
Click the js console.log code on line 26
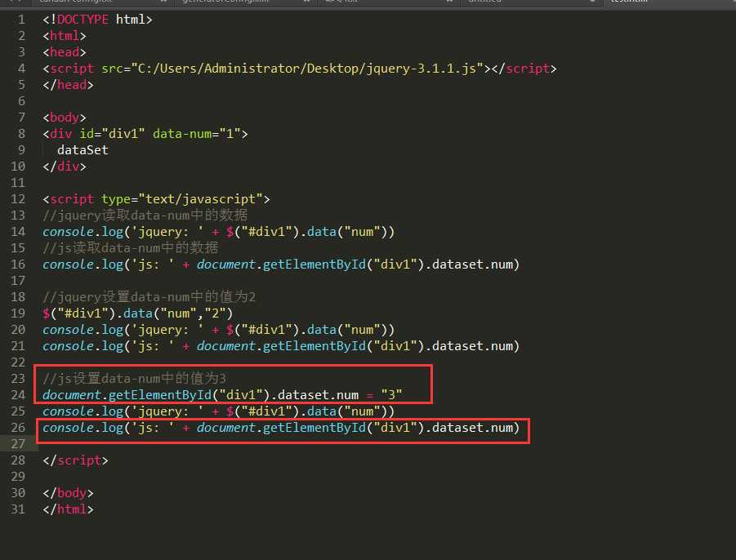[281, 427]
